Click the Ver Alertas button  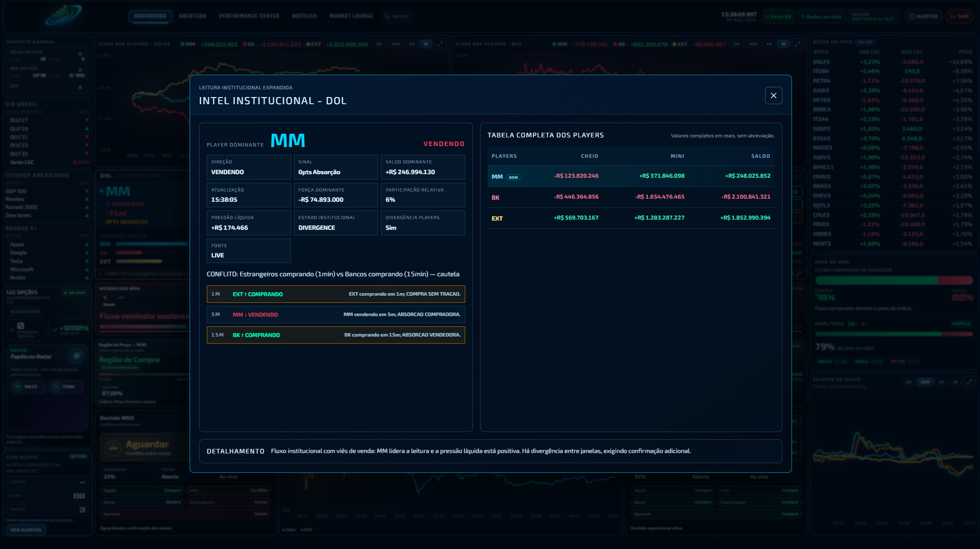(x=26, y=530)
